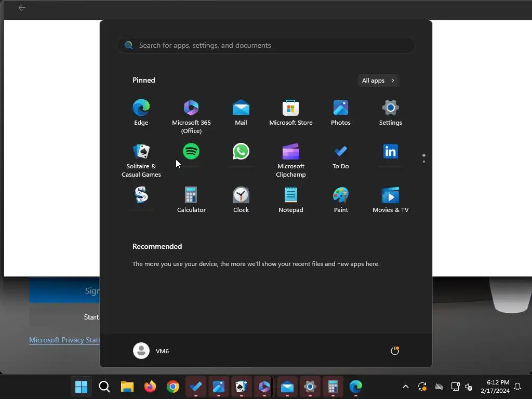
Task: Launch Firefox from the taskbar
Action: [x=150, y=387]
